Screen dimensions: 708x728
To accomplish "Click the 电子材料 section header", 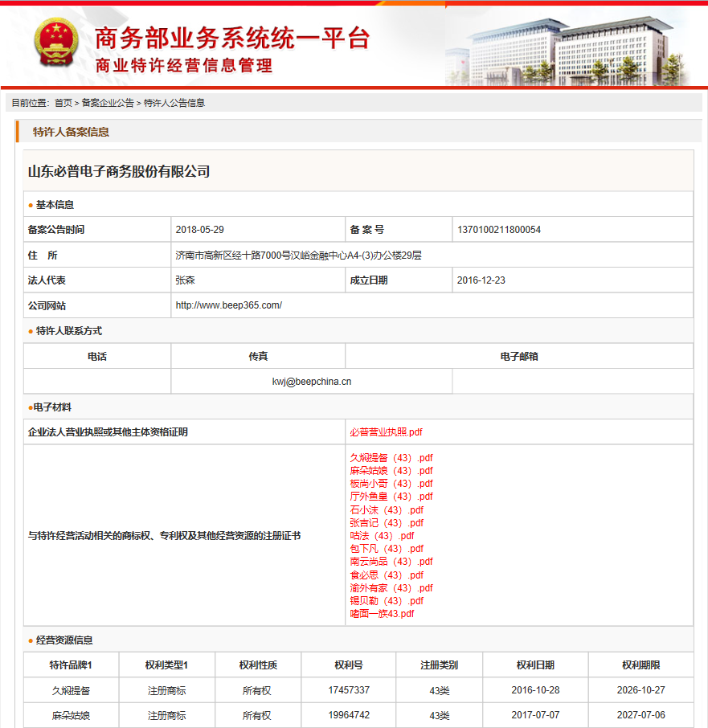I will click(x=52, y=407).
